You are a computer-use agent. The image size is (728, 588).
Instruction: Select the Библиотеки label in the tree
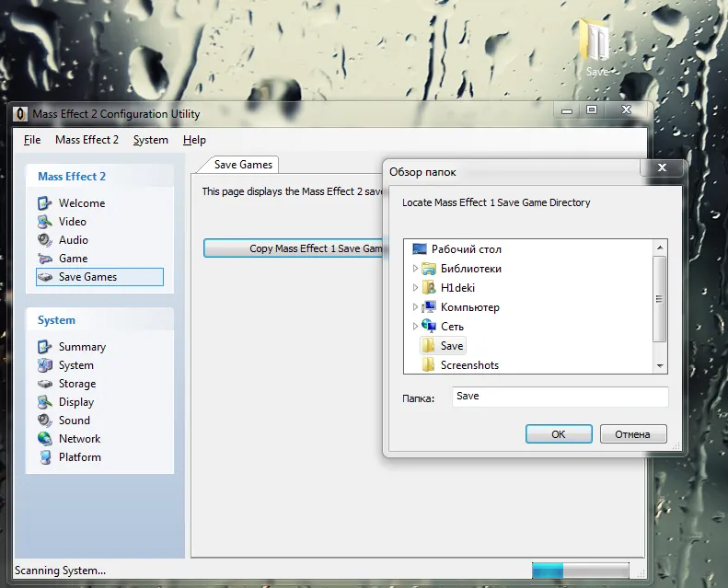coord(471,269)
